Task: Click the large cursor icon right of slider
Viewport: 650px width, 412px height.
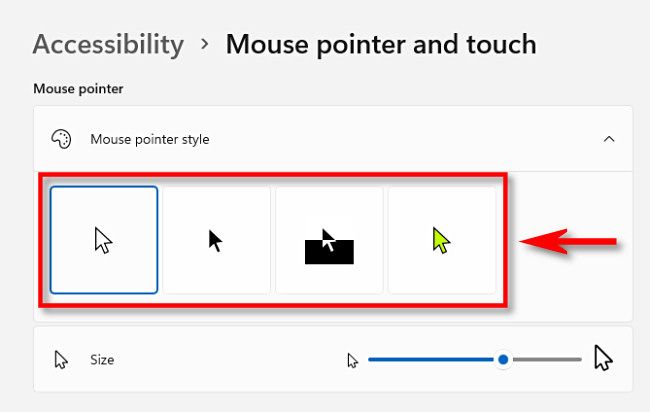Action: pyautogui.click(x=602, y=358)
